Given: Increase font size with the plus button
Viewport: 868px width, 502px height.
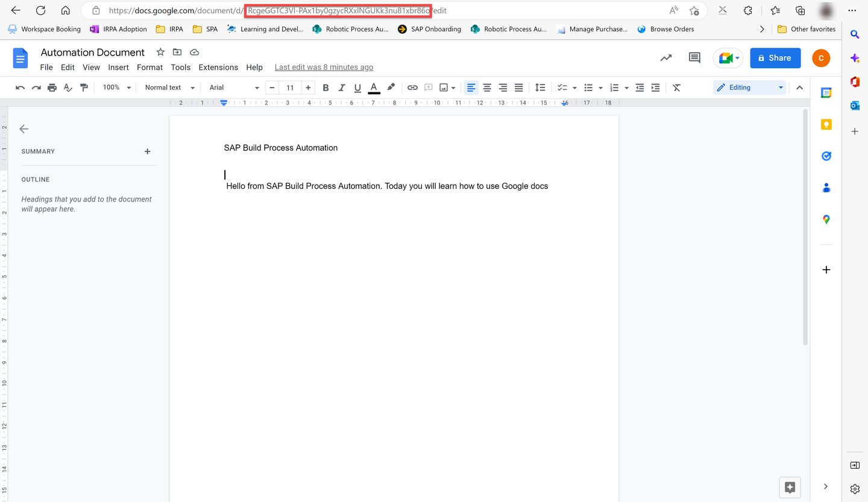Looking at the screenshot, I should pyautogui.click(x=308, y=87).
